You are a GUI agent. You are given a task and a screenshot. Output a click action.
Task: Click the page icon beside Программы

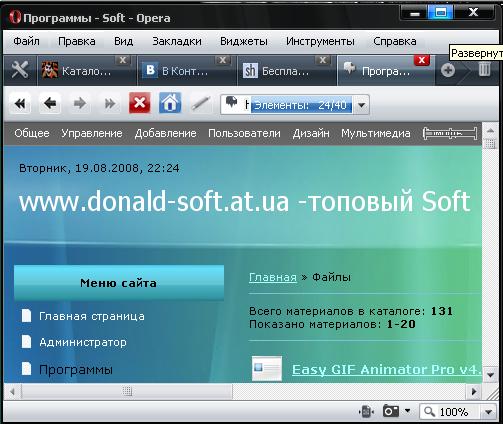click(x=26, y=369)
